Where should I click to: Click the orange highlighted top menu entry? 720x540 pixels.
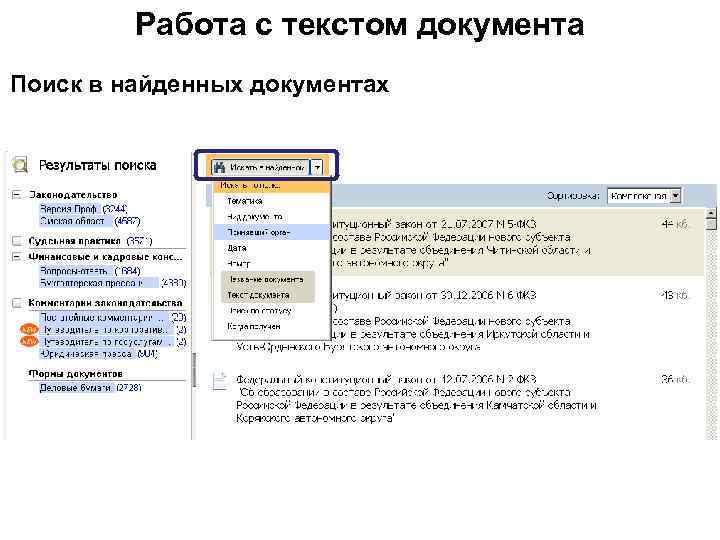click(271, 186)
